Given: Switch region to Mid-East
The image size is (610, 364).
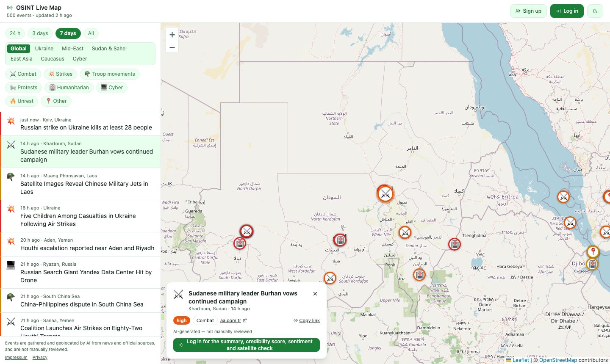Looking at the screenshot, I should tap(72, 49).
